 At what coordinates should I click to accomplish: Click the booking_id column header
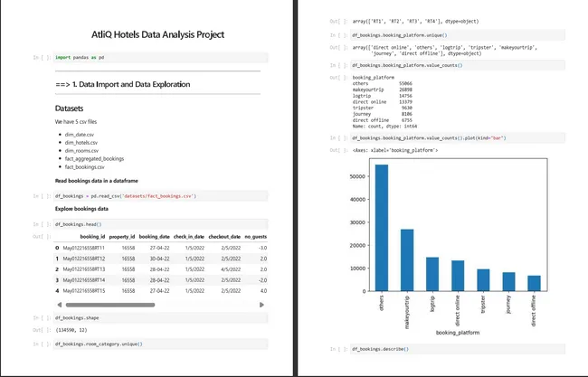92,237
